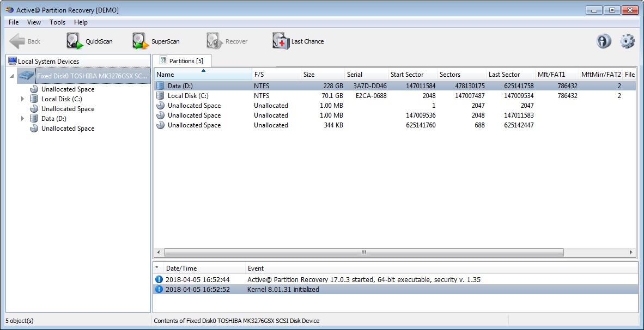Open the settings gear icon
The height and width of the screenshot is (330, 644).
point(627,41)
